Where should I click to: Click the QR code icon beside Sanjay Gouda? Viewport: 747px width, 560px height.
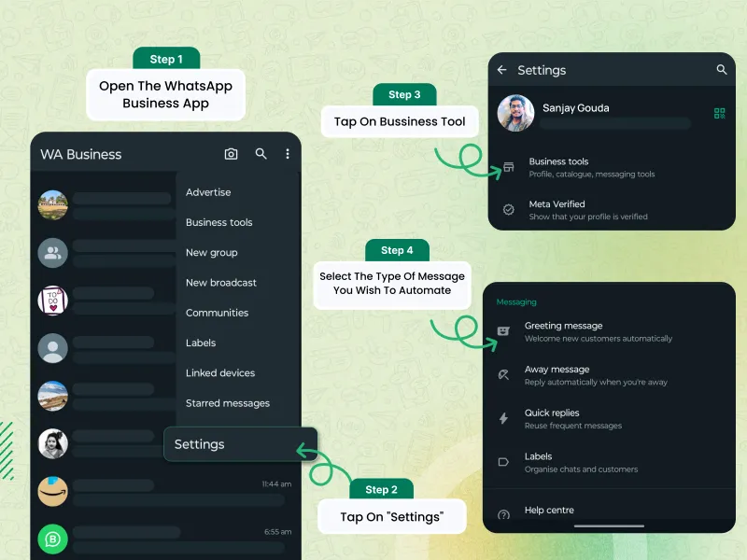719,113
